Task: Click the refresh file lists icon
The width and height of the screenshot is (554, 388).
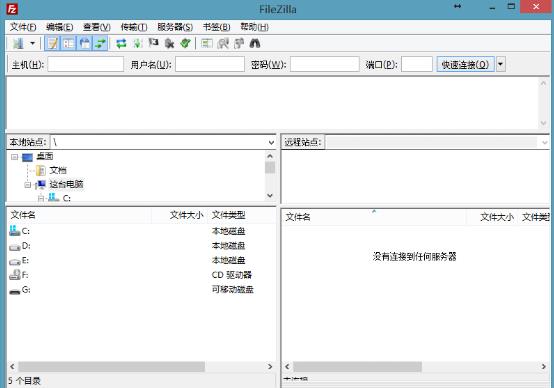Action: pyautogui.click(x=121, y=43)
